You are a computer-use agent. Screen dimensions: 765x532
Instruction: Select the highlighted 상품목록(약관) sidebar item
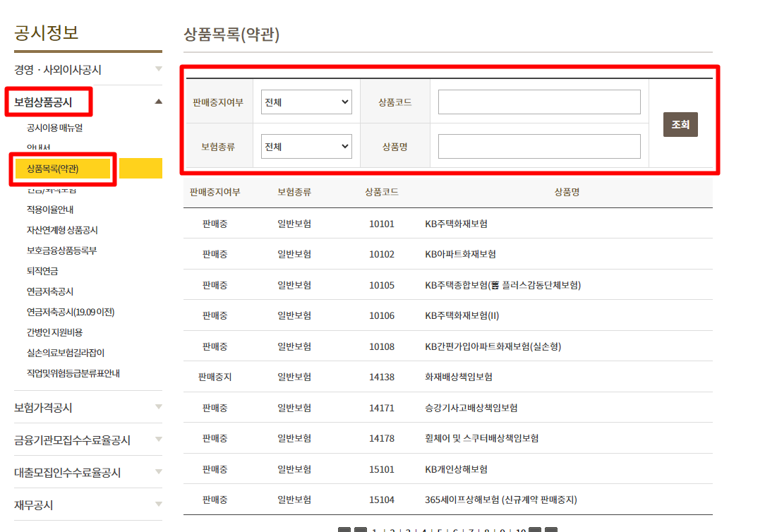tap(53, 169)
